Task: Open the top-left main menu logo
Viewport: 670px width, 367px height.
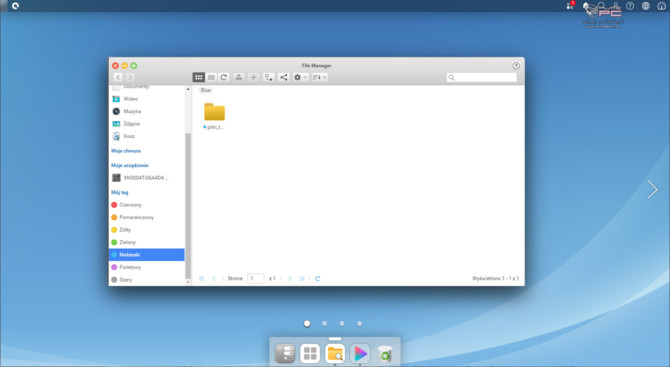Action: [x=15, y=6]
